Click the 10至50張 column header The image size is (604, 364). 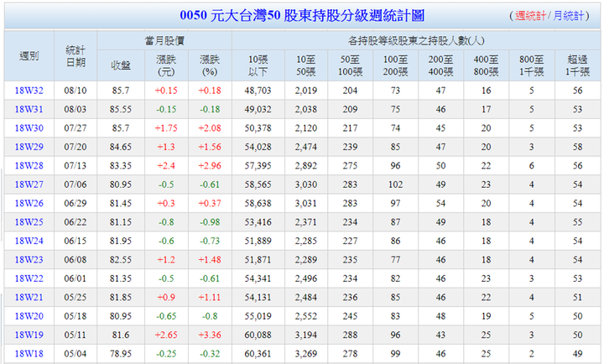(306, 65)
